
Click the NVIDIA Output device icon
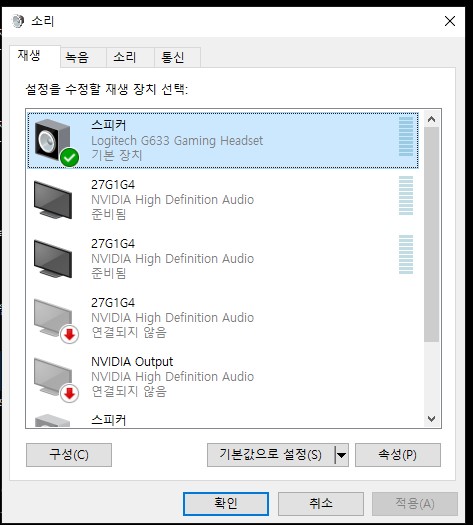[56, 379]
